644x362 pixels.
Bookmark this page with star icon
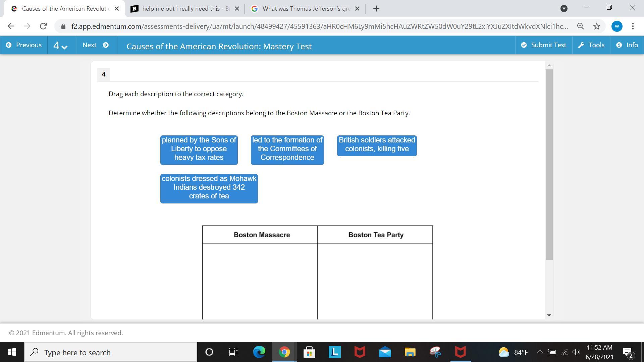coord(596,26)
